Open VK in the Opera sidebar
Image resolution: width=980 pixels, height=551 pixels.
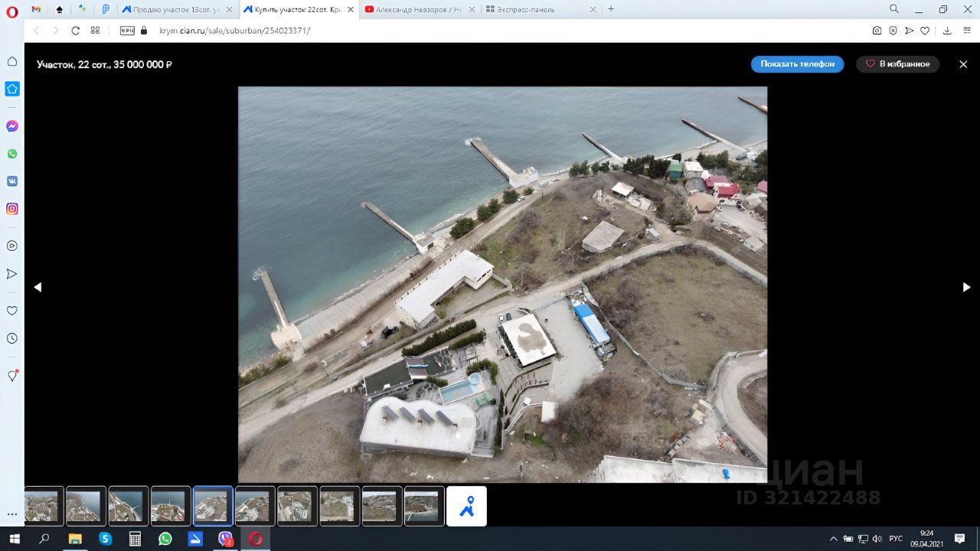[x=12, y=181]
